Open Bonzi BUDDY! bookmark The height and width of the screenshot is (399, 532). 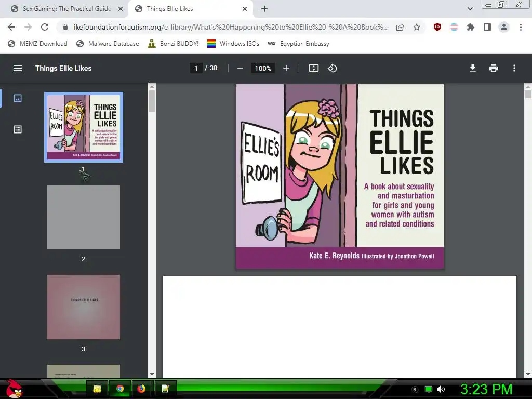(173, 44)
